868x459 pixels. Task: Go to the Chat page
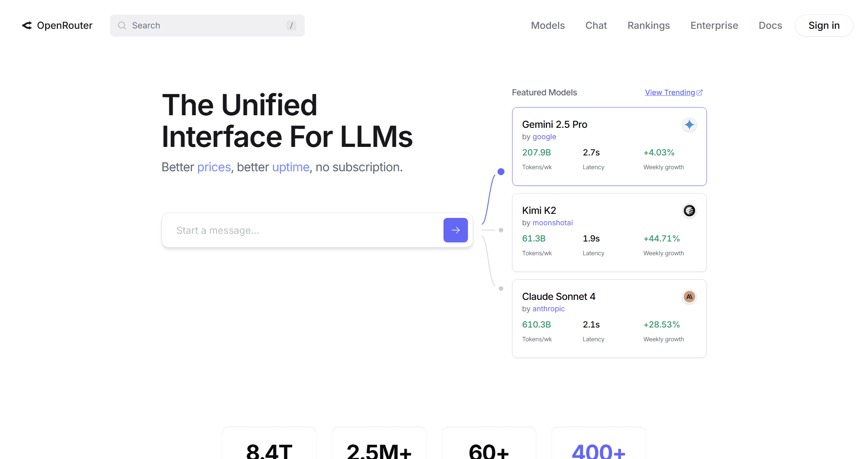[596, 26]
